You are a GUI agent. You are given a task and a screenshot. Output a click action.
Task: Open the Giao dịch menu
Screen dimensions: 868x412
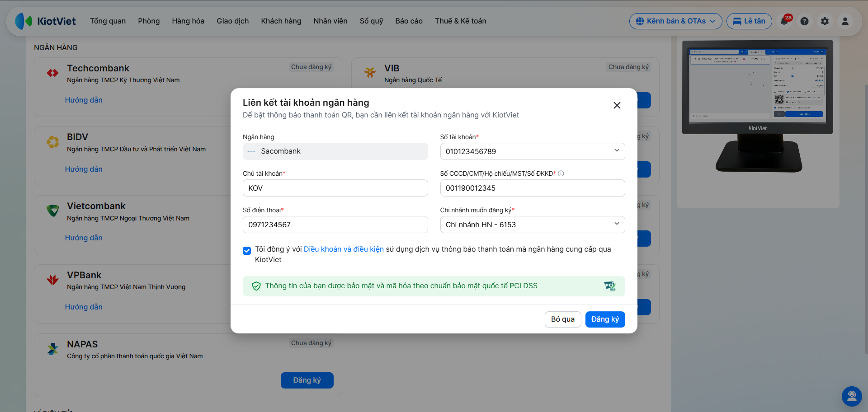point(233,21)
